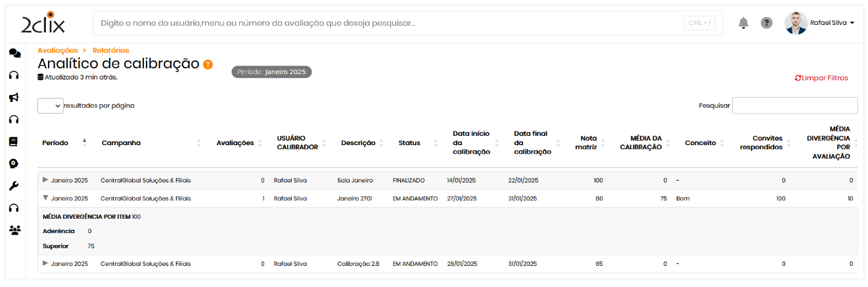Click the megaphone icon in sidebar

[14, 97]
